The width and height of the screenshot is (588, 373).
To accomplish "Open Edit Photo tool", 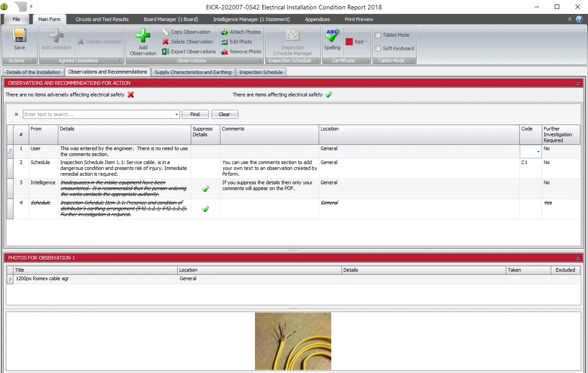I will (x=224, y=42).
